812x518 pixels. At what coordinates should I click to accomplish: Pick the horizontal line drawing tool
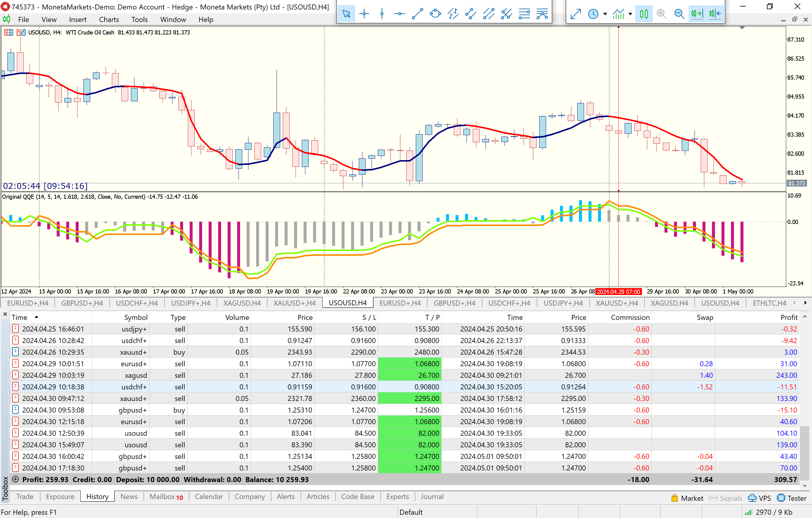click(x=399, y=14)
